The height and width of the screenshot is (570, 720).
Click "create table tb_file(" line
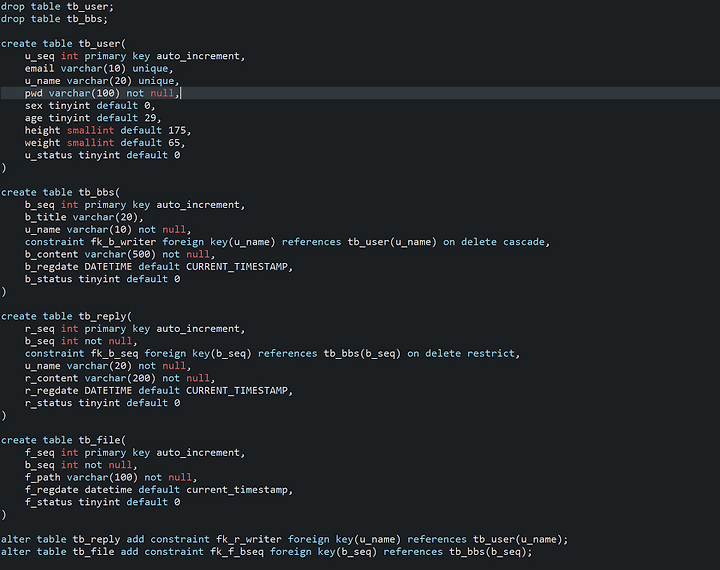[63, 441]
